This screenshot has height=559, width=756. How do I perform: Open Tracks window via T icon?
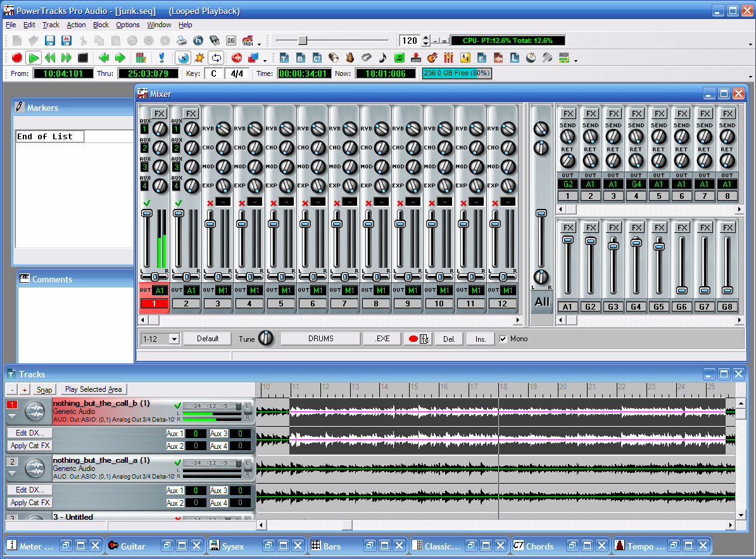click(284, 58)
